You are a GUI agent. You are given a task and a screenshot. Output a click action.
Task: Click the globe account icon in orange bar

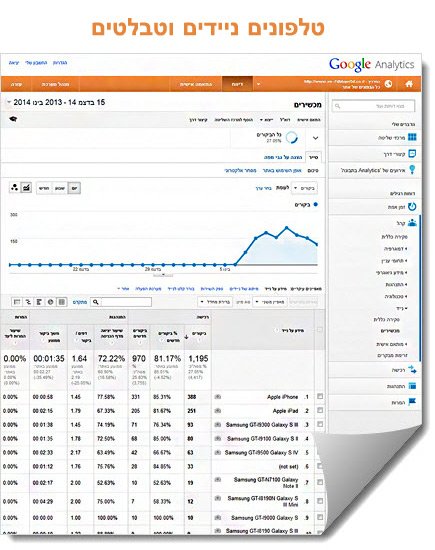click(388, 84)
